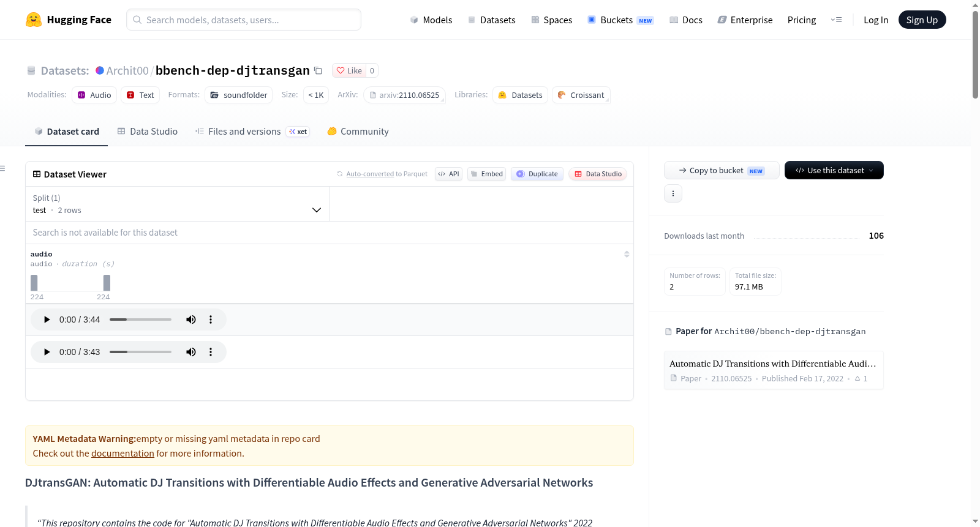
Task: Expand the Split test selector
Action: tap(177, 204)
